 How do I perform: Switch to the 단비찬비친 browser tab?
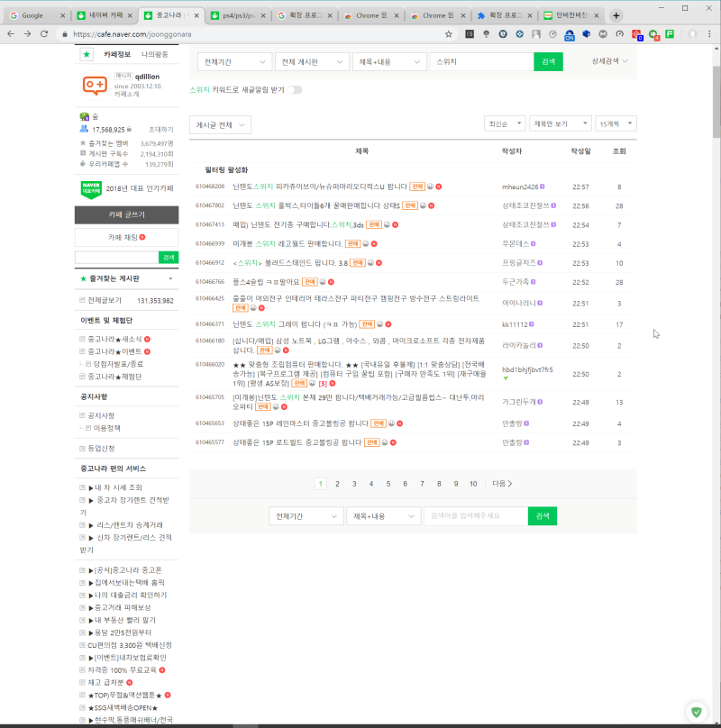coord(571,15)
